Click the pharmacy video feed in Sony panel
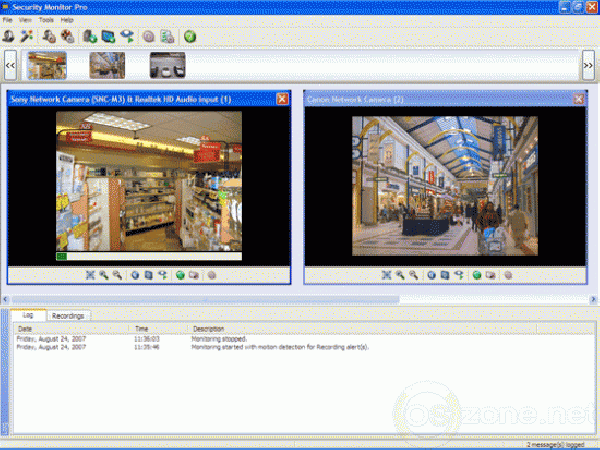The height and width of the screenshot is (450, 600). (149, 181)
